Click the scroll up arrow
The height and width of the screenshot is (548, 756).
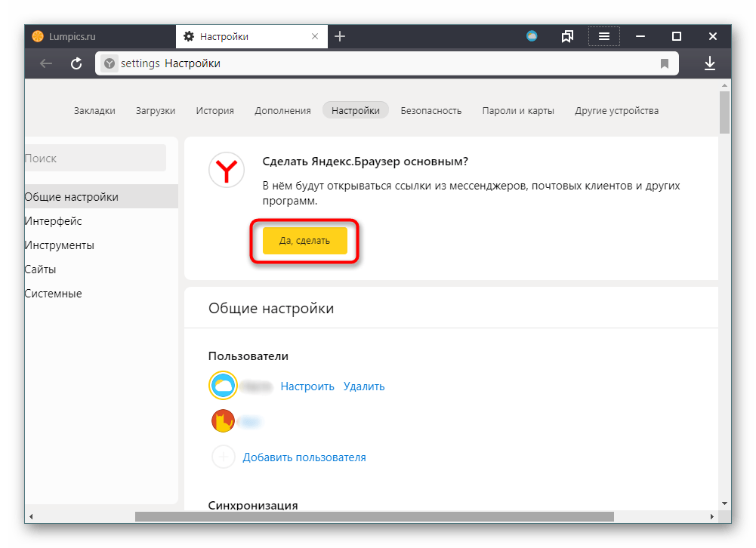click(x=724, y=85)
